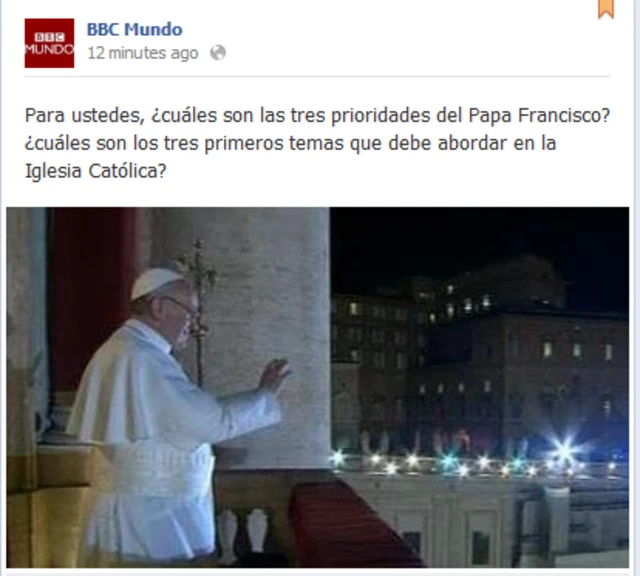Open the BBC Mundo page name link

135,29
